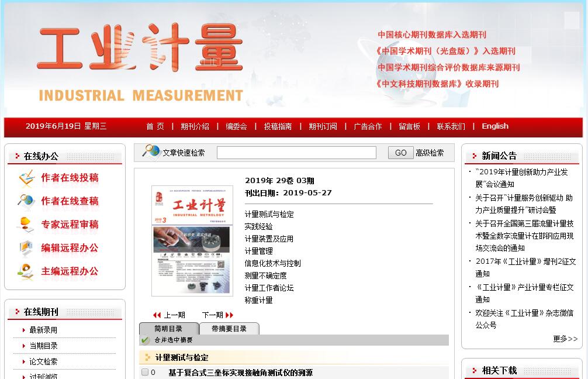This screenshot has height=379, width=588.
Task: Click the author online query icon
Action: pyautogui.click(x=26, y=201)
